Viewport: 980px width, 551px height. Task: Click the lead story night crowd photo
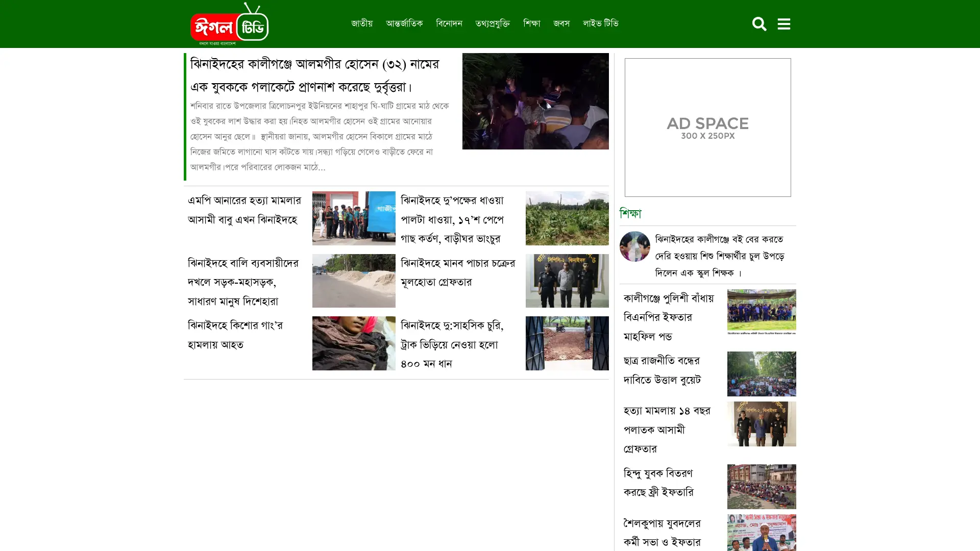tap(535, 101)
